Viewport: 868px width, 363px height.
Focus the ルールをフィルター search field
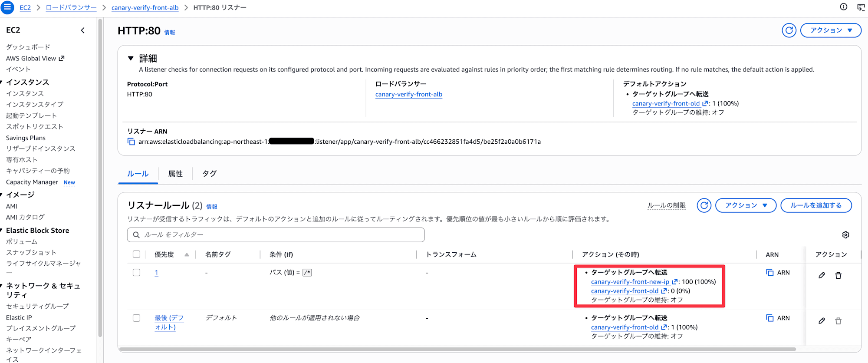coord(276,235)
